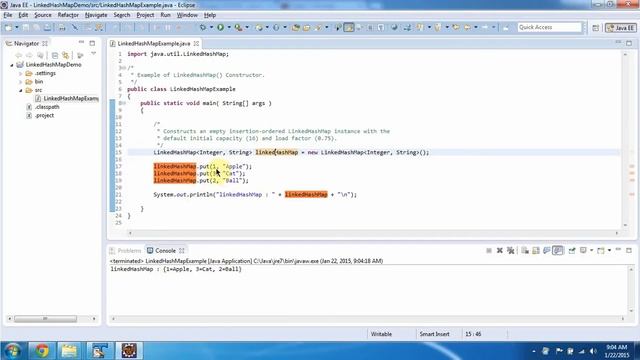The width and height of the screenshot is (640, 360).
Task: Click Toggle Mark Occurrences highlighted toolbar icon
Action: point(349,27)
